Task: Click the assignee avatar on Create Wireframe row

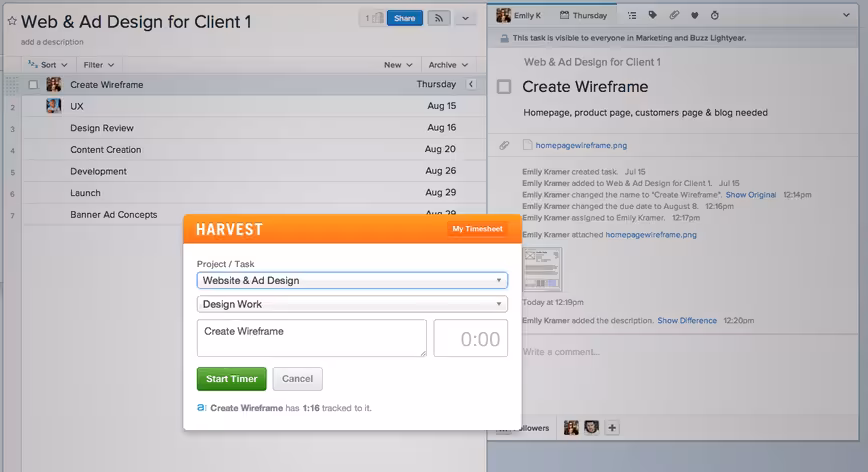Action: point(54,84)
